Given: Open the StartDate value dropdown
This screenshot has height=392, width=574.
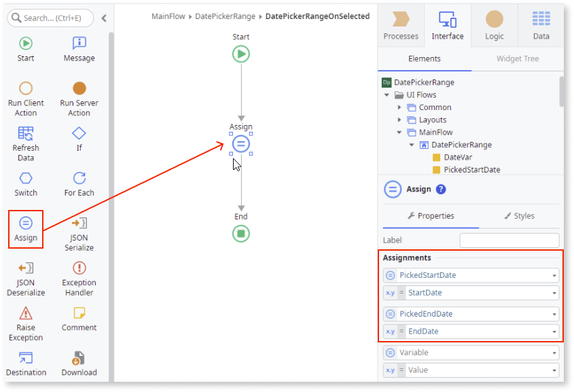Looking at the screenshot, I should pos(553,292).
